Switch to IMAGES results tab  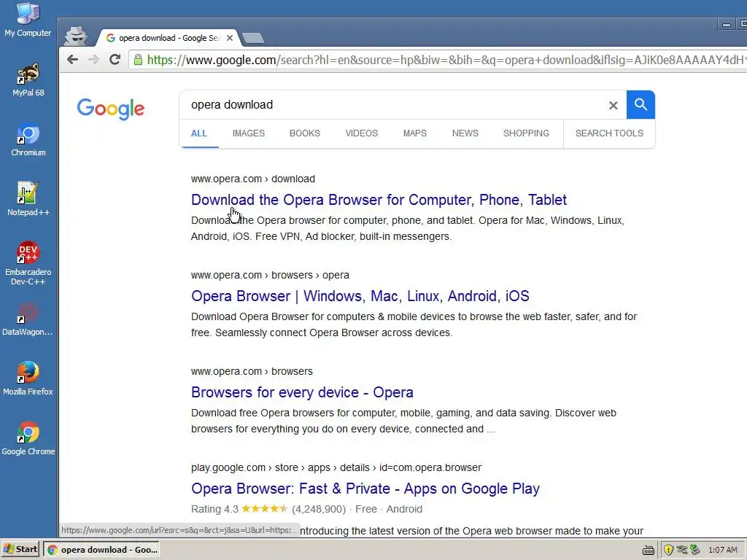coord(249,133)
